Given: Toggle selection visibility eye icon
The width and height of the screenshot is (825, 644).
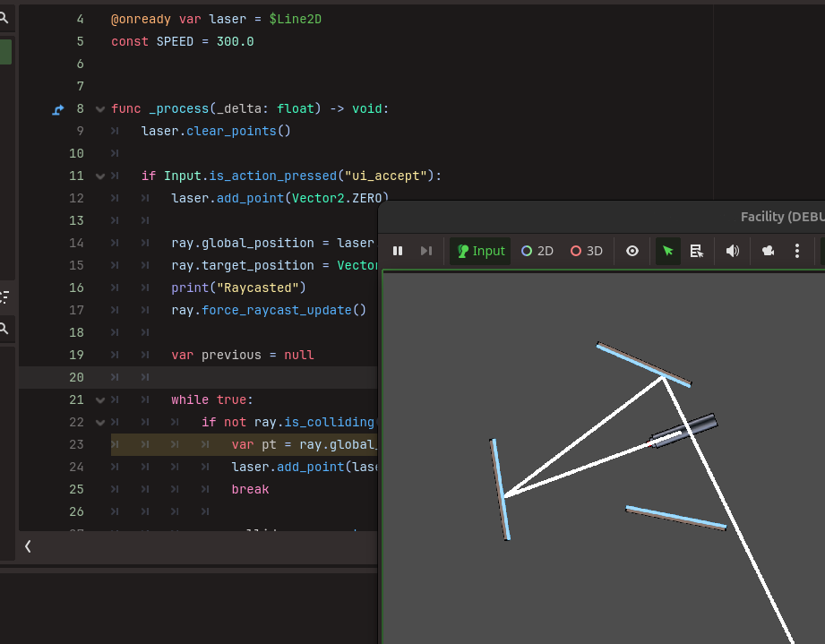Looking at the screenshot, I should (x=632, y=251).
